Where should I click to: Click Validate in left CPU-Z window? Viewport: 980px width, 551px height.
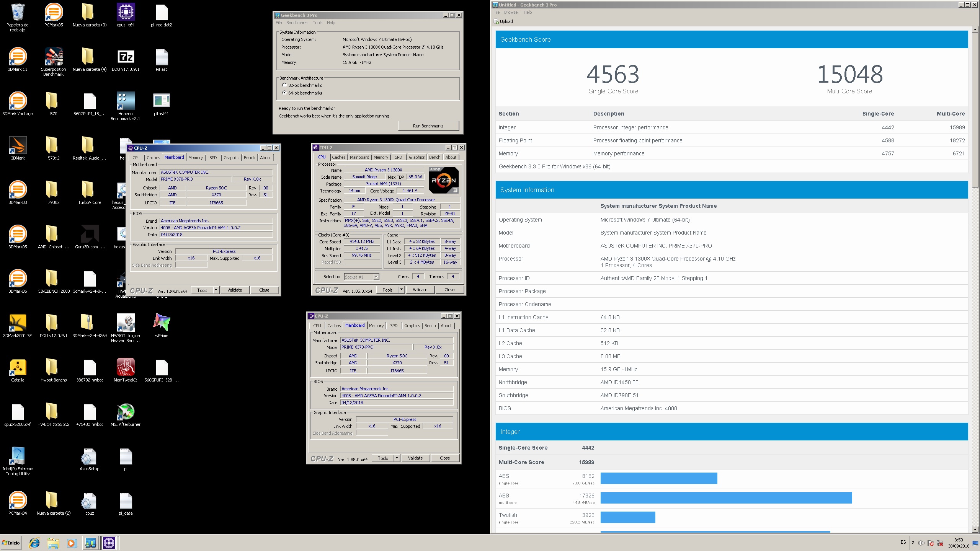point(235,290)
